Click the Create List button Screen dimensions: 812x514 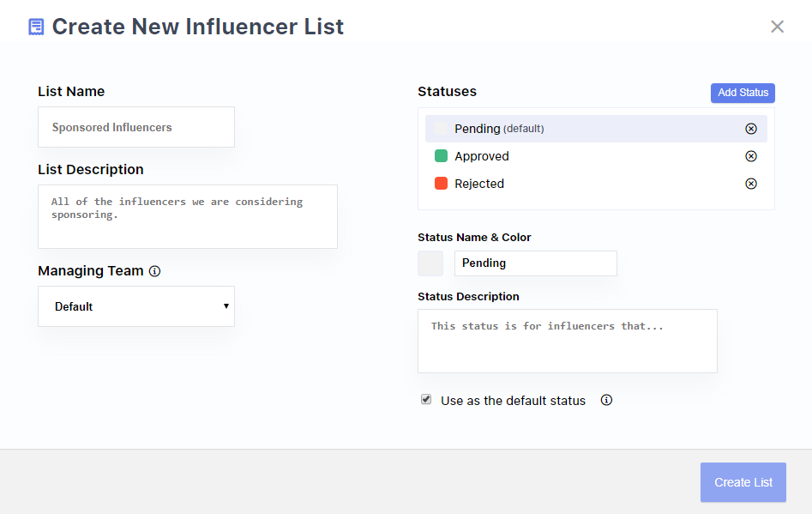(x=743, y=482)
